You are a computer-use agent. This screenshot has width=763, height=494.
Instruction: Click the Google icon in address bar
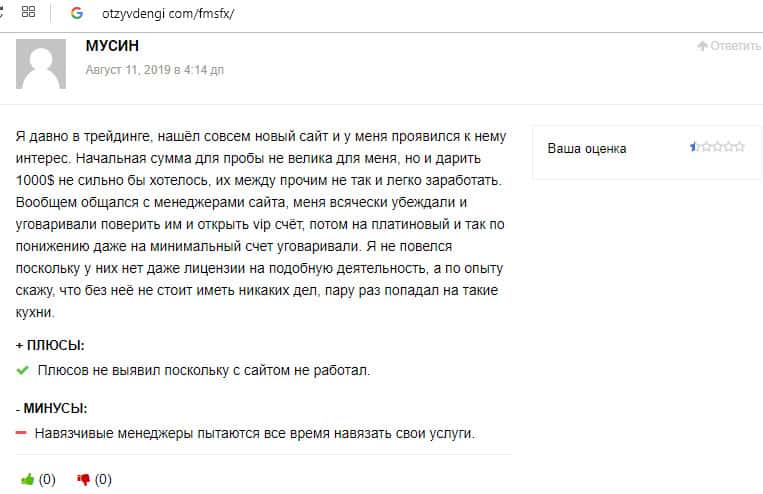point(77,14)
